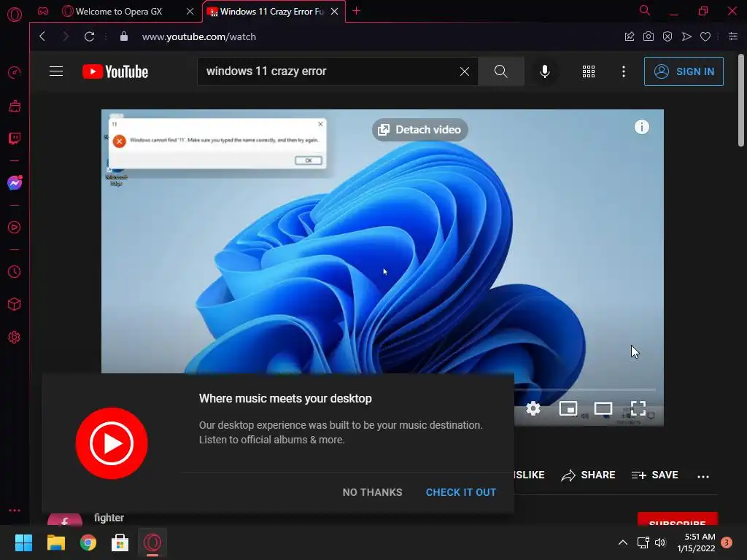Open the Opera menu logo
The width and height of the screenshot is (747, 560).
(15, 15)
